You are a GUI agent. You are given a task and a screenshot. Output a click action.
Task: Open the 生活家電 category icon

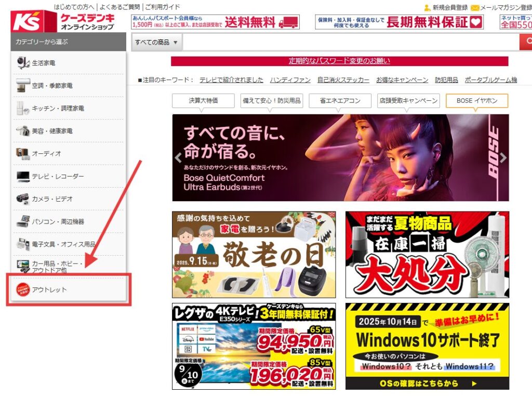point(23,63)
